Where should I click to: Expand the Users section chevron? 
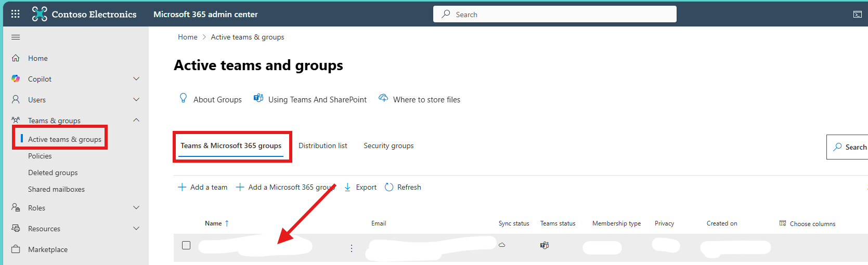(x=136, y=99)
